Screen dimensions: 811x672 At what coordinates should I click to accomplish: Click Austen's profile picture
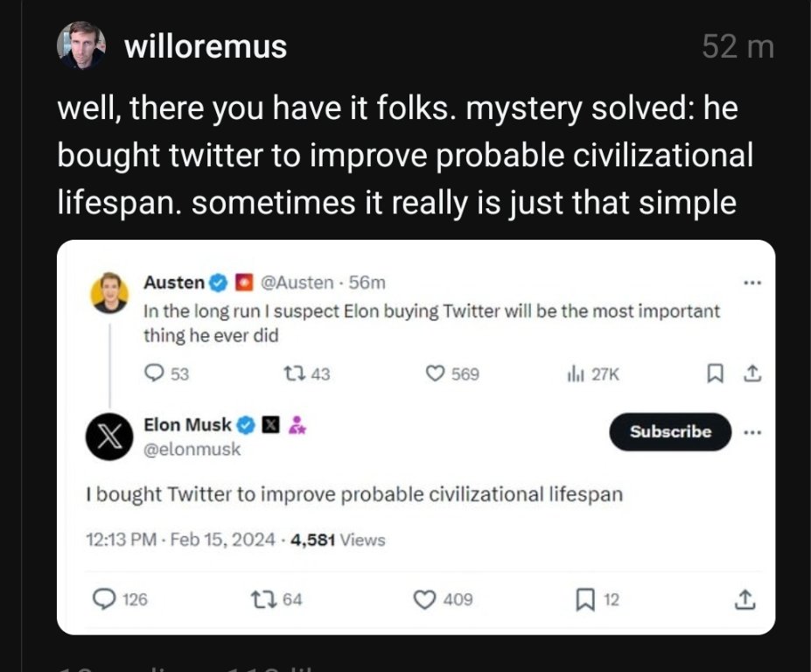point(109,292)
